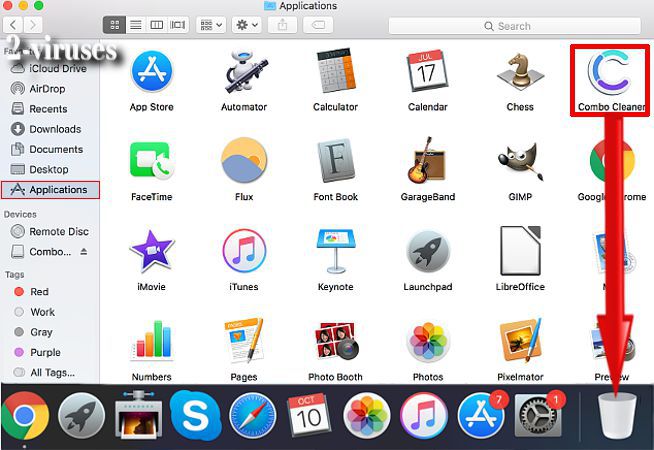Viewport: 654px width, 450px height.
Task: Open Safari from the Dock
Action: click(x=252, y=416)
